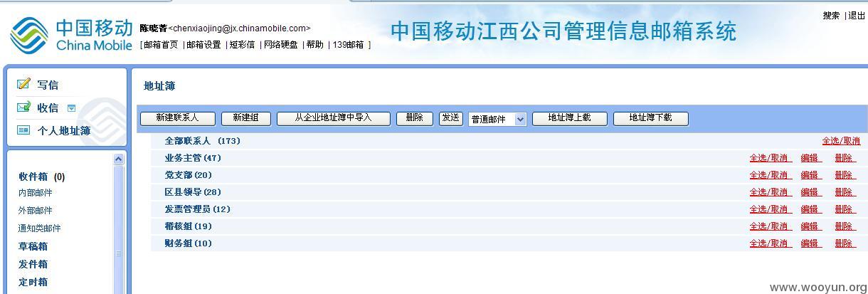Open 帮助 in the top menu
Viewport: 868px width, 294px height.
click(314, 44)
